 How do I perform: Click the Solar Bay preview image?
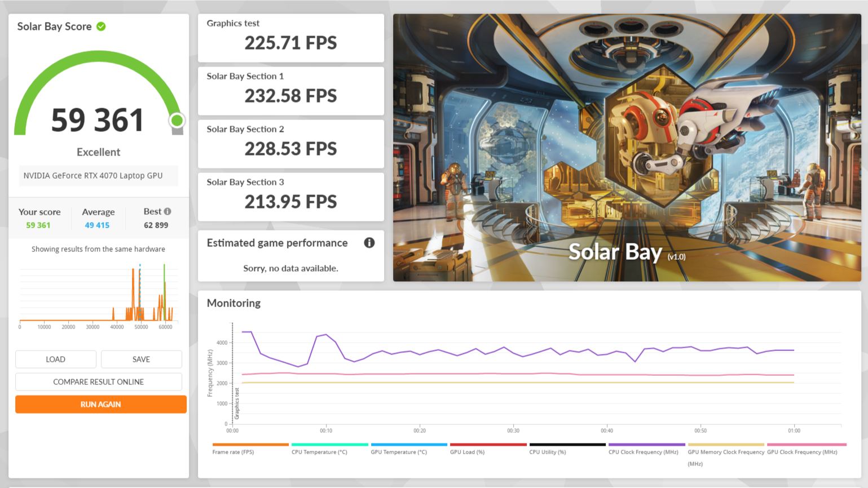tap(627, 148)
